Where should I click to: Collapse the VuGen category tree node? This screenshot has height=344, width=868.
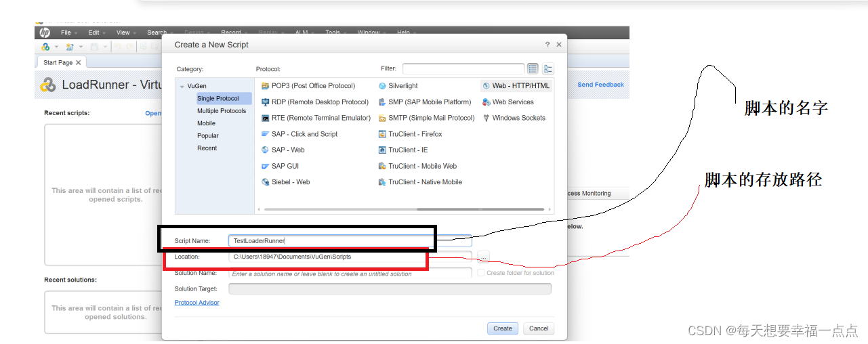[182, 86]
